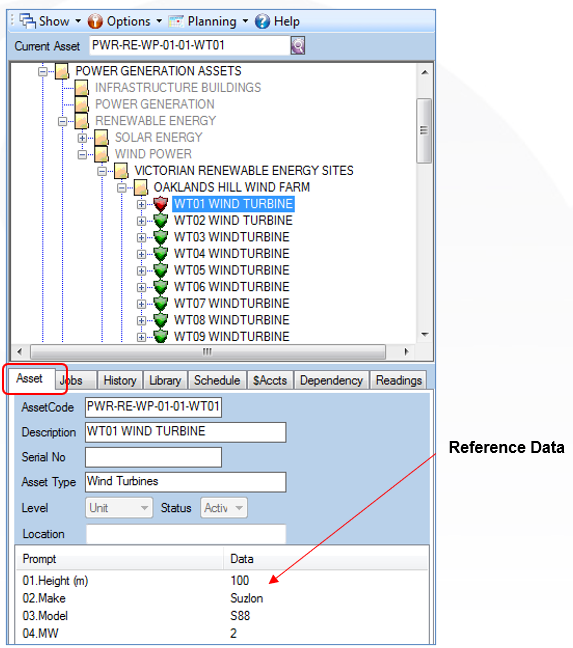Click the Show toolbar icon
This screenshot has height=648, width=573.
(x=28, y=21)
